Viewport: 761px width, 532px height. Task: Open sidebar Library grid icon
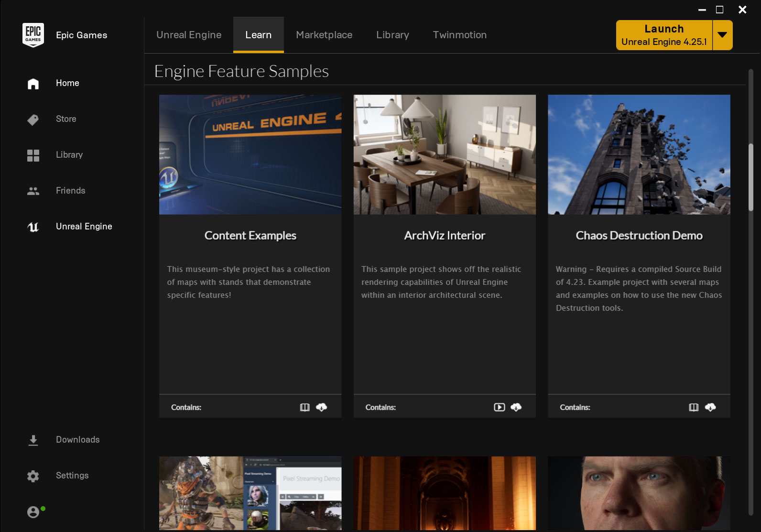[x=33, y=155]
